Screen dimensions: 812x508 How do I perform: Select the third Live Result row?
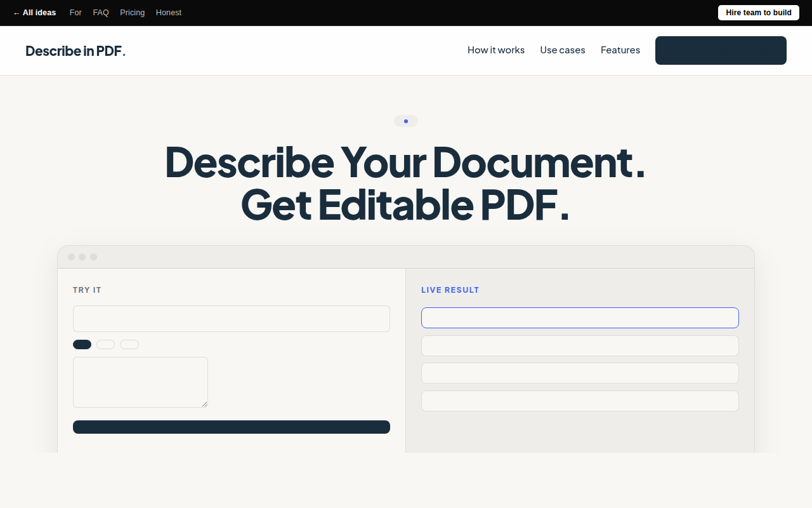580,373
